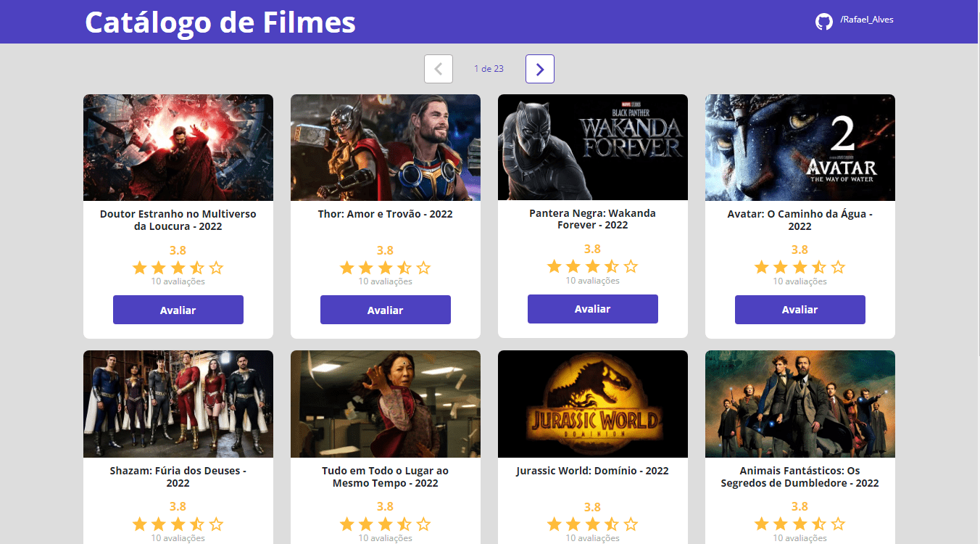The image size is (980, 544).
Task: Open the /Rafael_Alves profile link
Action: point(866,20)
